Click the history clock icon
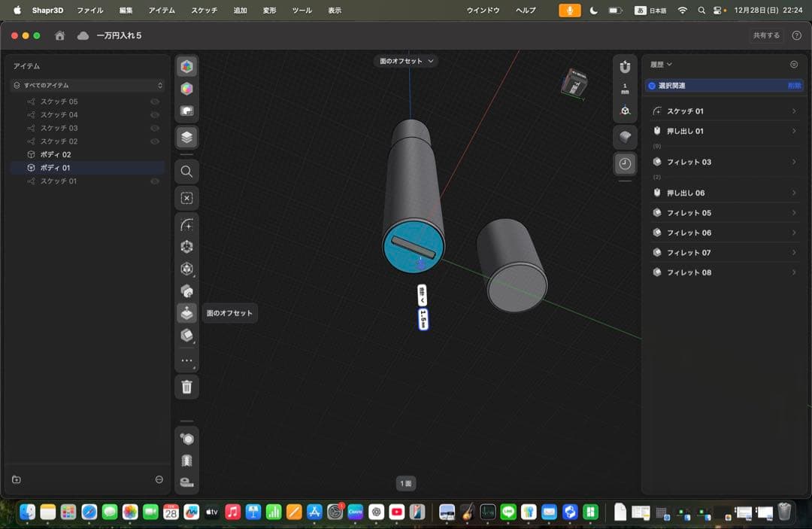The width and height of the screenshot is (812, 529). tap(625, 164)
